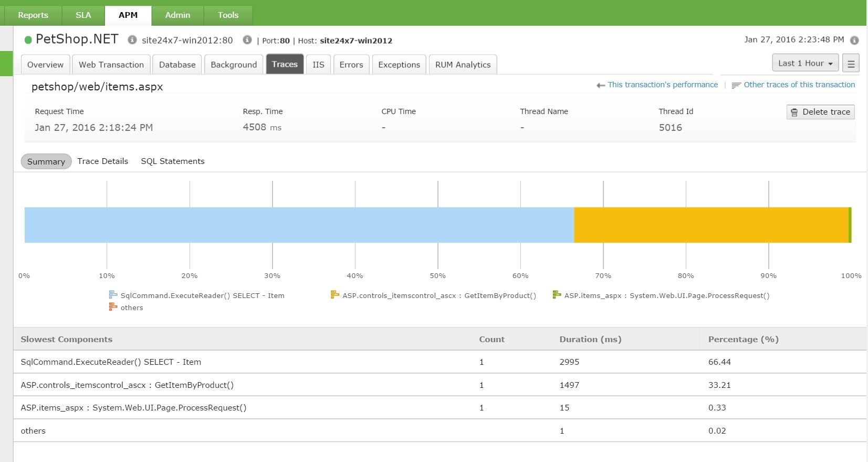
Task: Click green ProcessRequest sliver at bar end
Action: tap(850, 225)
